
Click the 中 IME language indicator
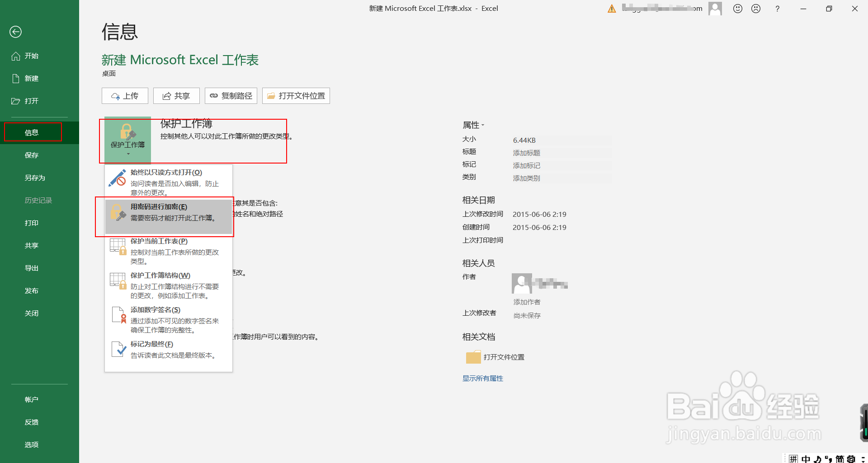(x=806, y=459)
